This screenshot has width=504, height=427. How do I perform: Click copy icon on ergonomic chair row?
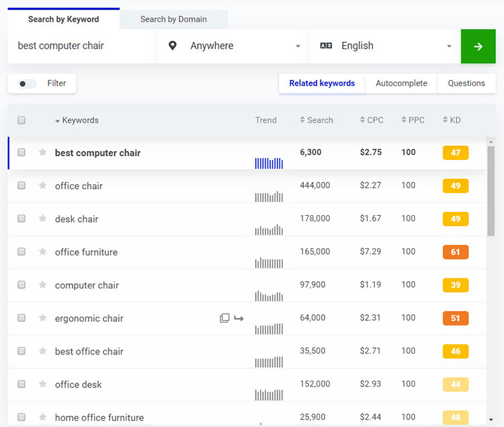click(224, 318)
